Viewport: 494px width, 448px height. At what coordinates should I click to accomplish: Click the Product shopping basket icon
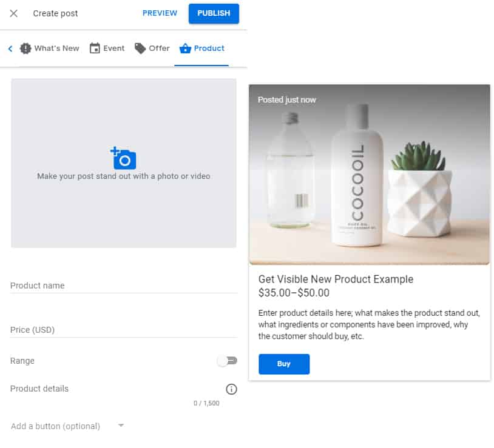pos(185,48)
